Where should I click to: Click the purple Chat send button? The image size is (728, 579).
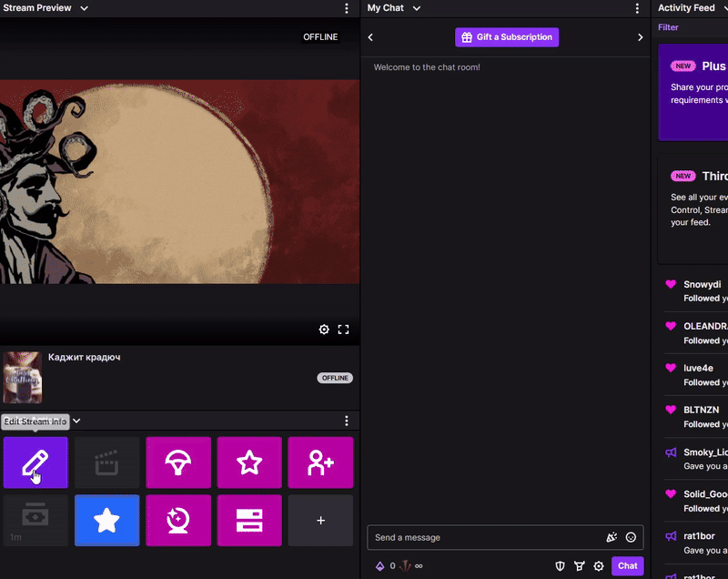627,566
